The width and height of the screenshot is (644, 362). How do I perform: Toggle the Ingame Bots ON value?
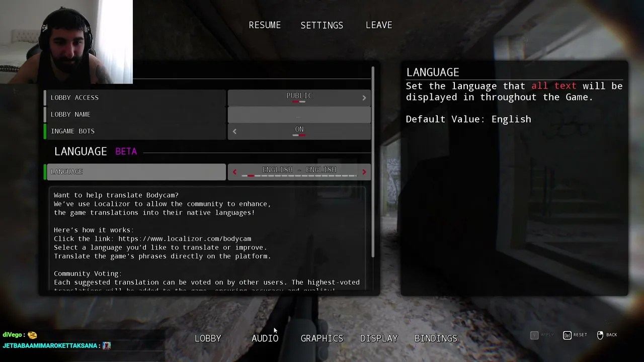pos(299,130)
